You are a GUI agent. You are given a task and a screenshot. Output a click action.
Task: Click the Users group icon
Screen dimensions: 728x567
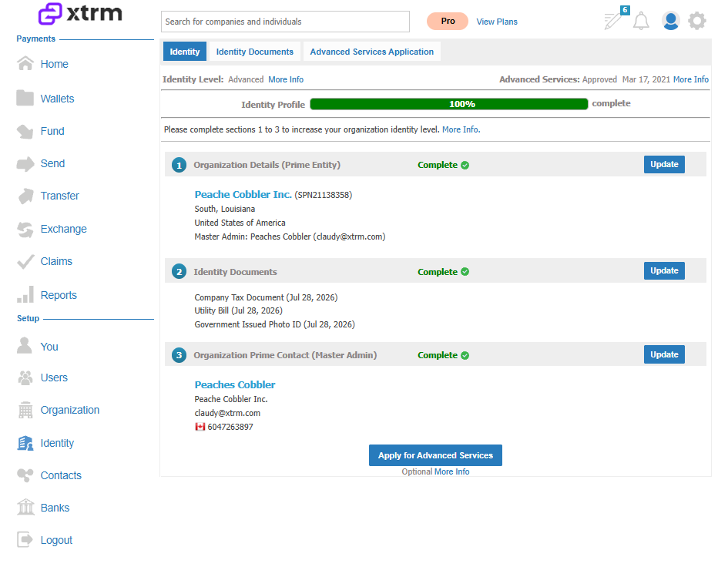pos(25,378)
